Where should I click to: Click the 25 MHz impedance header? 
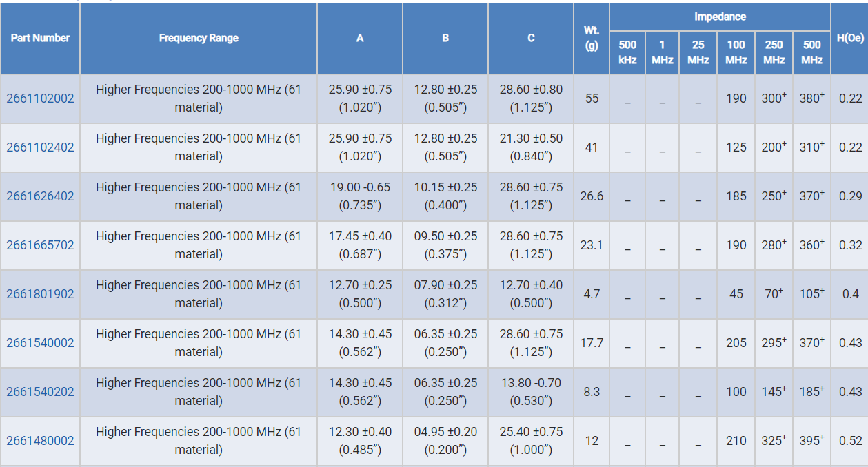point(698,52)
